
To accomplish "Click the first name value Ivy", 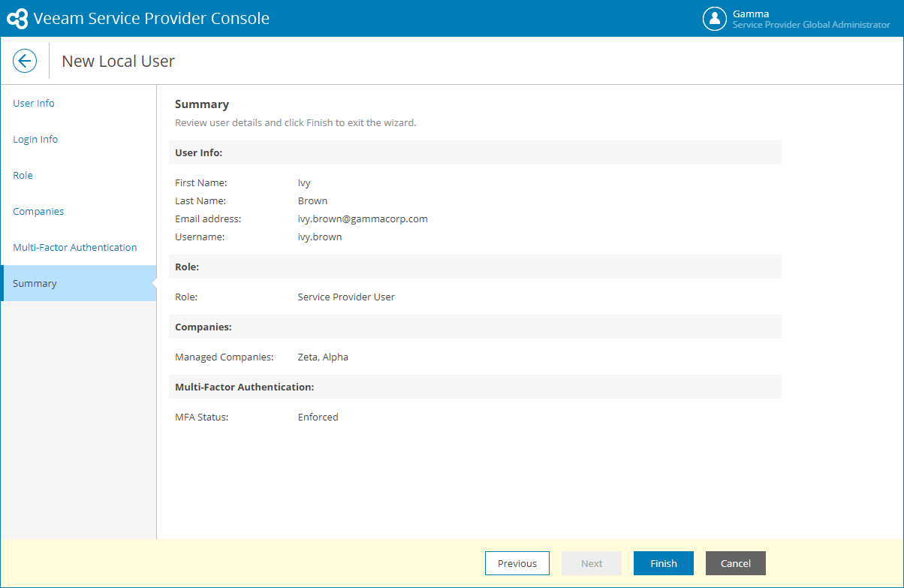I will tap(304, 182).
